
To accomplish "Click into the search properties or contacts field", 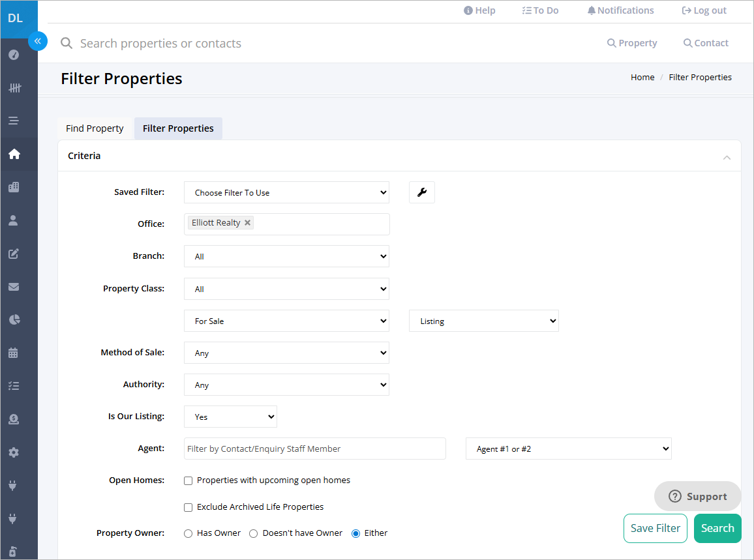I will click(x=160, y=43).
